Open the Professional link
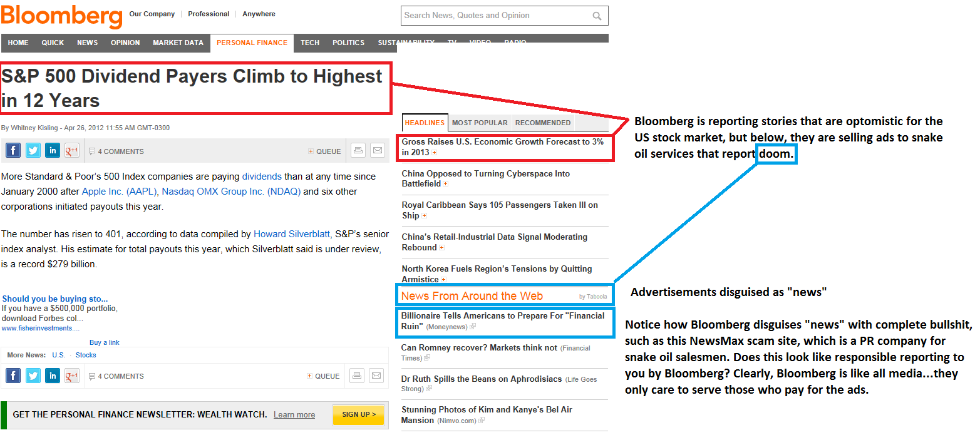 [209, 14]
